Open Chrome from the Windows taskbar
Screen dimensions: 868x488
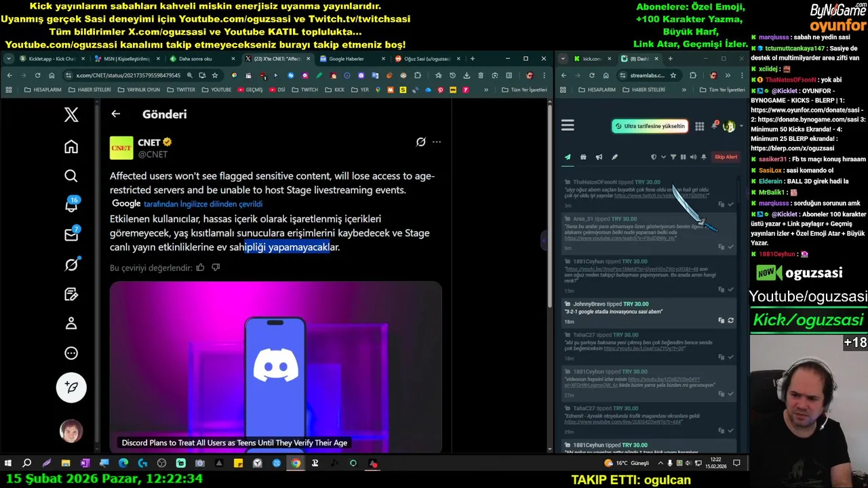coord(296,464)
